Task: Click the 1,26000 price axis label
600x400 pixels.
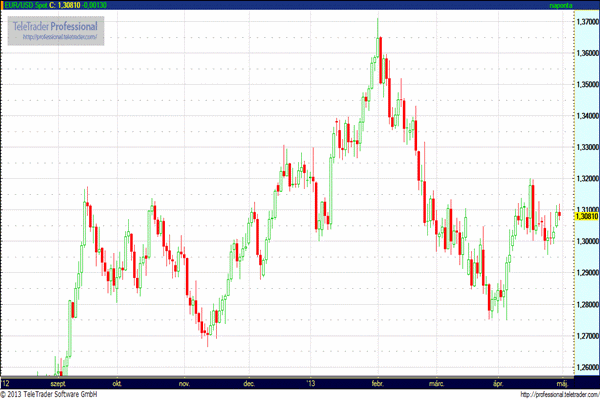Action: pos(587,366)
